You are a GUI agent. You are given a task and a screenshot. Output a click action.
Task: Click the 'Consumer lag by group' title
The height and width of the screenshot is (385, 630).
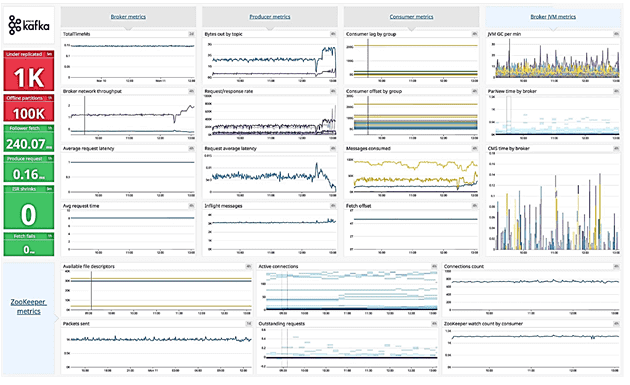tap(371, 34)
